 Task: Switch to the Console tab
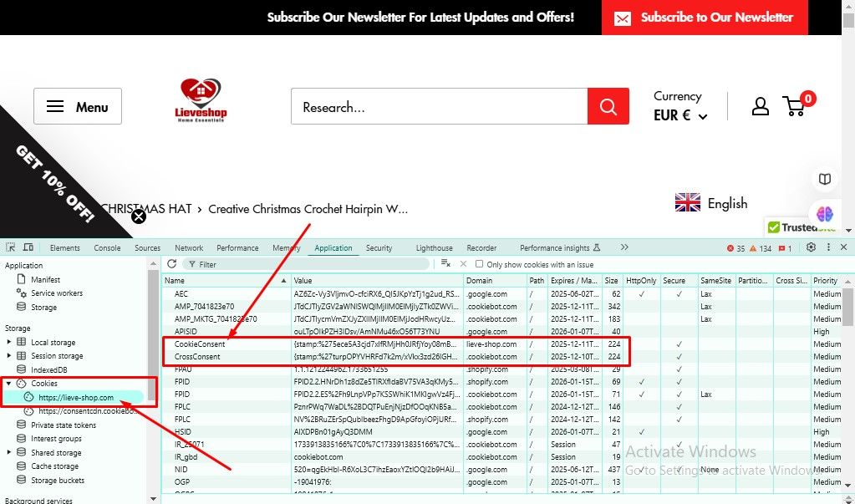(x=107, y=248)
